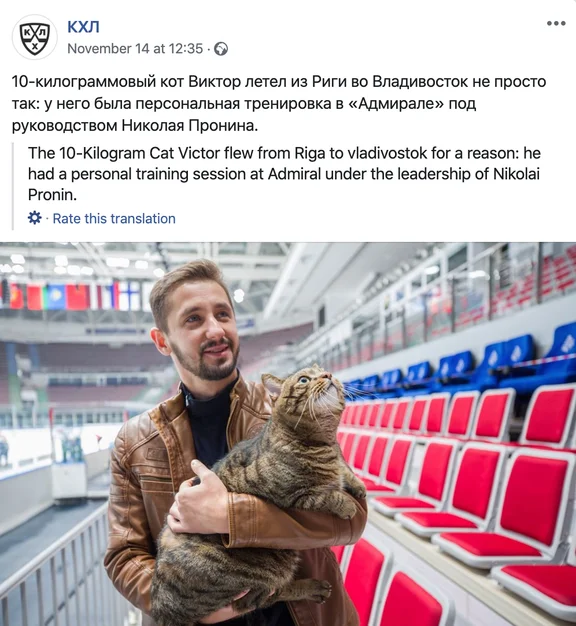Open the November 14 at 12:35 timestamp
This screenshot has height=626, width=576.
click(135, 49)
